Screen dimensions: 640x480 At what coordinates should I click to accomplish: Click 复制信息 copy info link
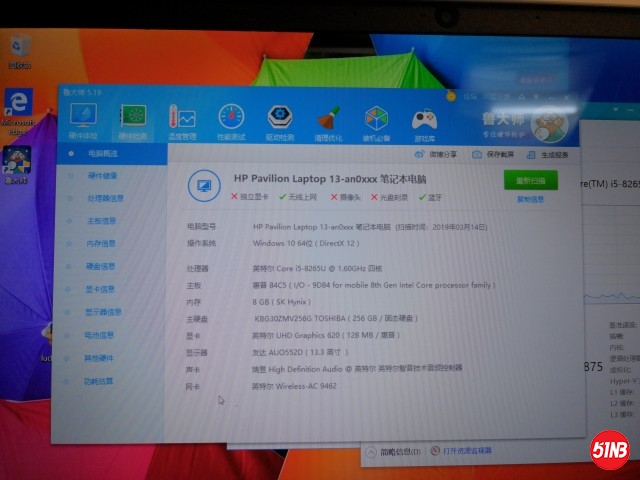click(530, 199)
